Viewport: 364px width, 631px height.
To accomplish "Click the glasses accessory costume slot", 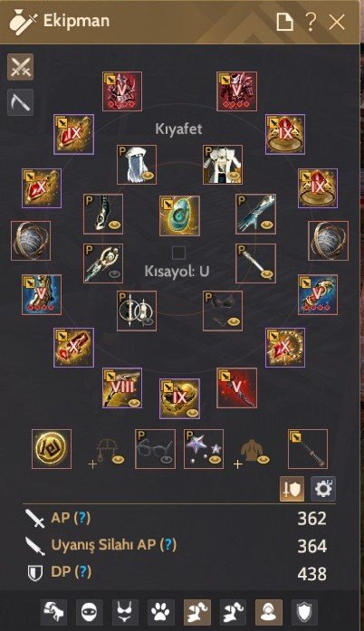I will click(155, 449).
